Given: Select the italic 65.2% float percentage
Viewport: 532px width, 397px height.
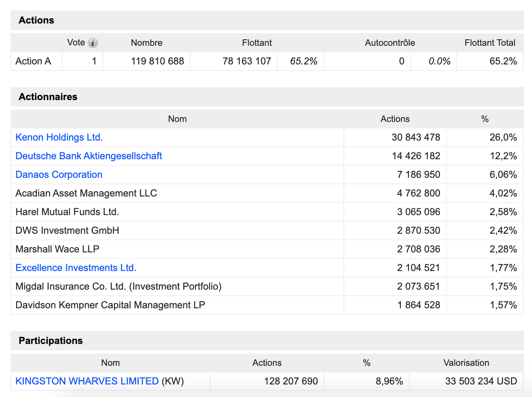Looking at the screenshot, I should tap(304, 61).
